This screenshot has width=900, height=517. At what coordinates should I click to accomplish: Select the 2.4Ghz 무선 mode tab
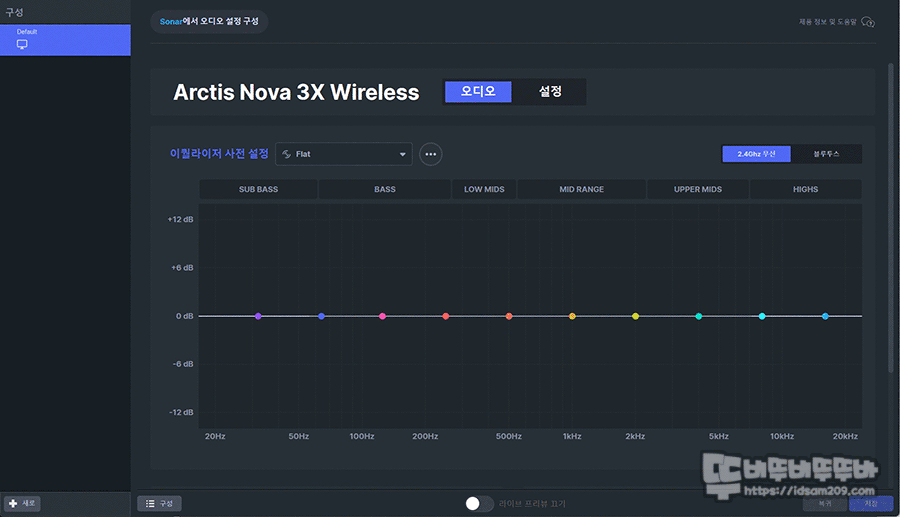756,154
